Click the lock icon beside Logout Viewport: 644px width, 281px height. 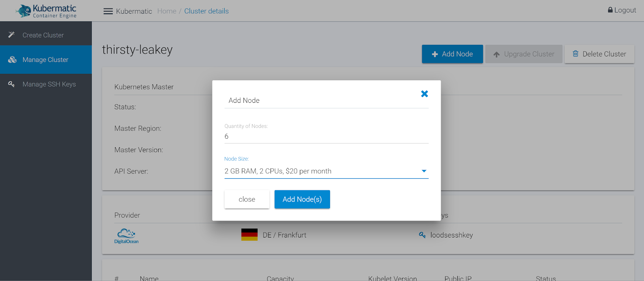point(610,10)
